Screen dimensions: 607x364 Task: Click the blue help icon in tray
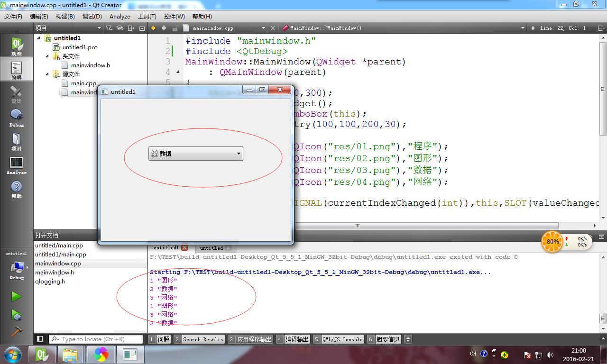click(484, 354)
